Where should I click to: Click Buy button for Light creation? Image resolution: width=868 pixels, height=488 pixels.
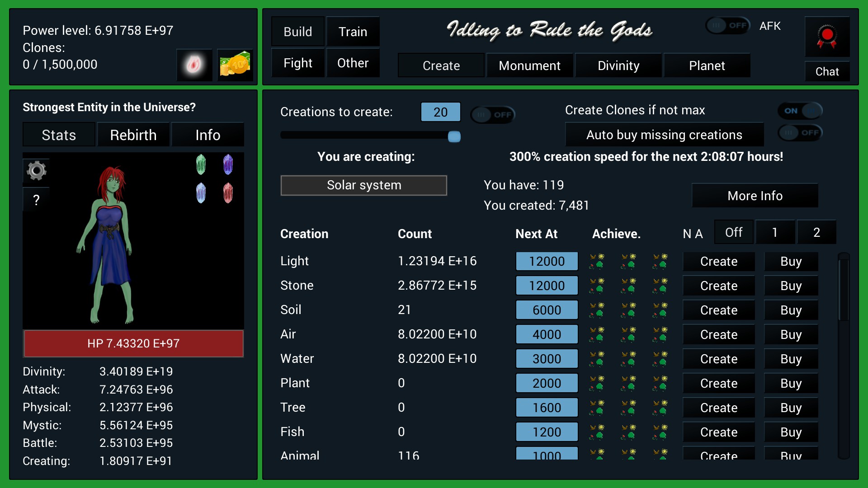point(790,261)
